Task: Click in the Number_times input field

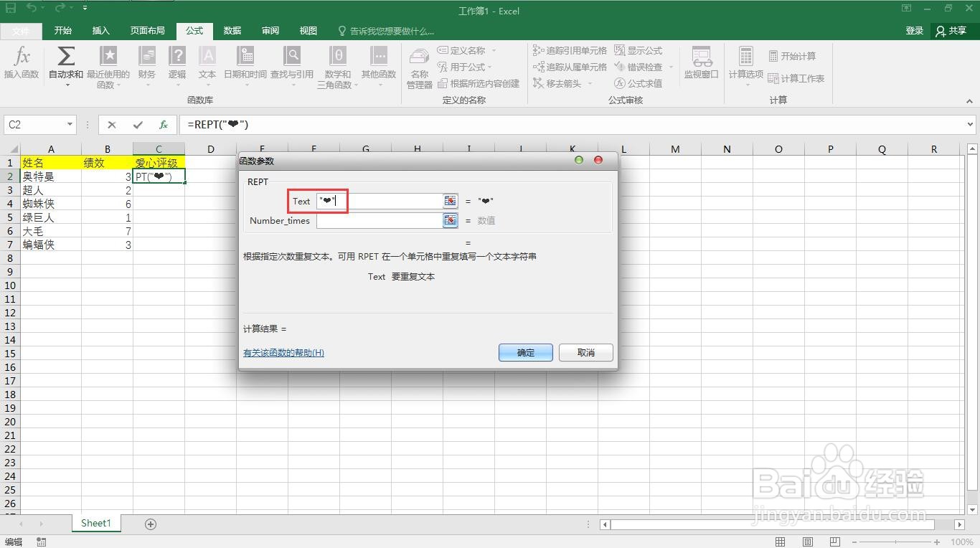Action: pos(380,220)
